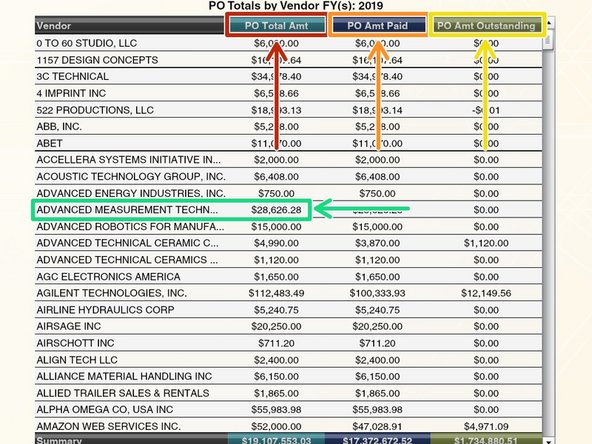Click summary paid $17,372,672.52

(378, 440)
